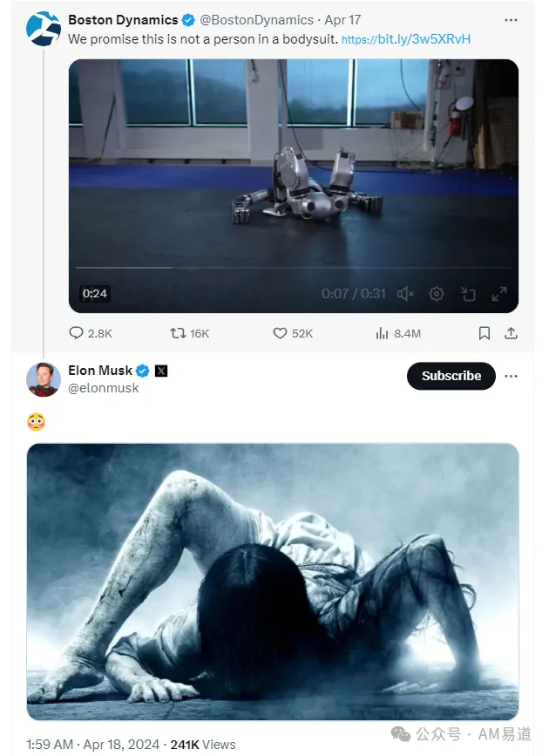Image resolution: width=549 pixels, height=756 pixels.
Task: Repost the Boston Dynamics tweet
Action: point(178,333)
